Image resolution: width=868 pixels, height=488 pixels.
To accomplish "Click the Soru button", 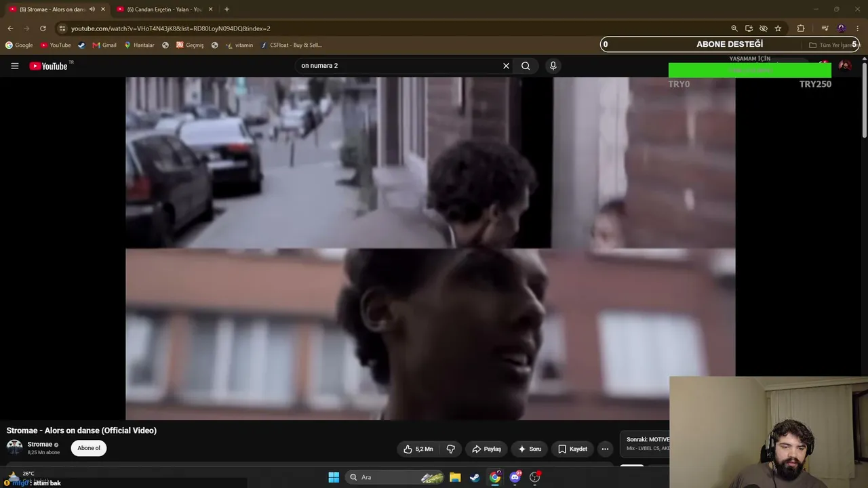I will (x=530, y=449).
